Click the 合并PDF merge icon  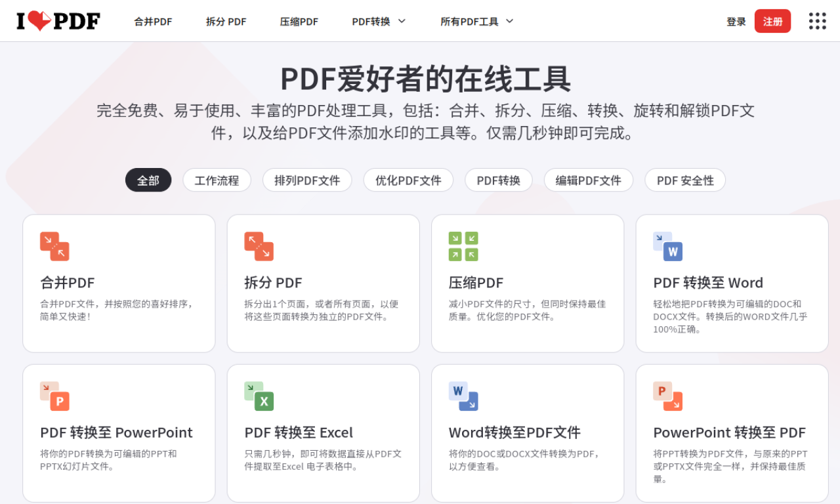tap(54, 246)
